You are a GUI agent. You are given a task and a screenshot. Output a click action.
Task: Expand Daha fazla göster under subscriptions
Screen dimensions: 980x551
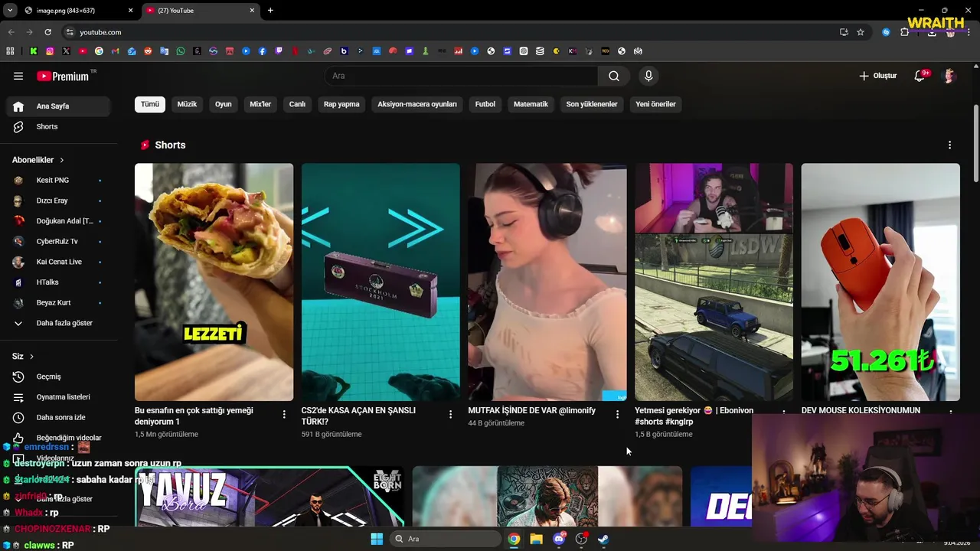pos(58,323)
